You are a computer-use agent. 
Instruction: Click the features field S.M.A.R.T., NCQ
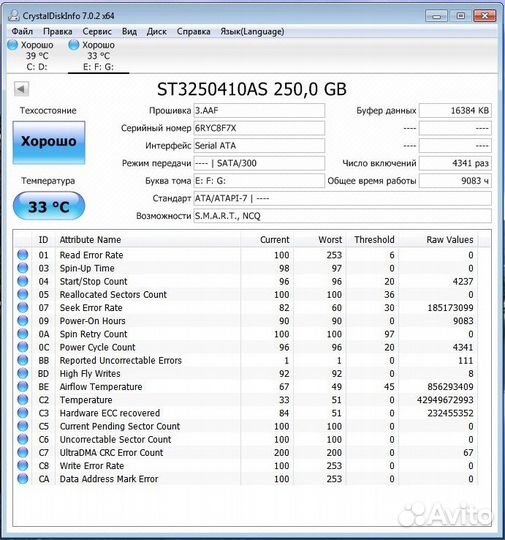342,216
